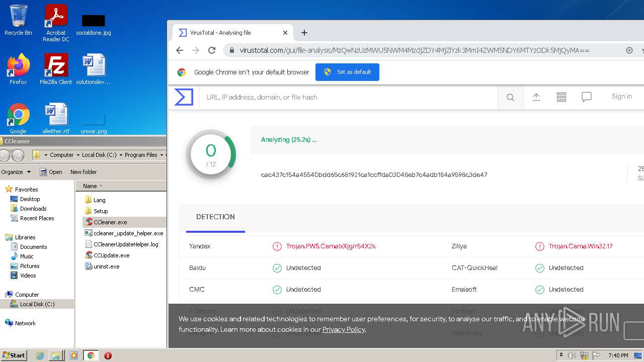Select unwar.png desktop file

click(x=94, y=123)
